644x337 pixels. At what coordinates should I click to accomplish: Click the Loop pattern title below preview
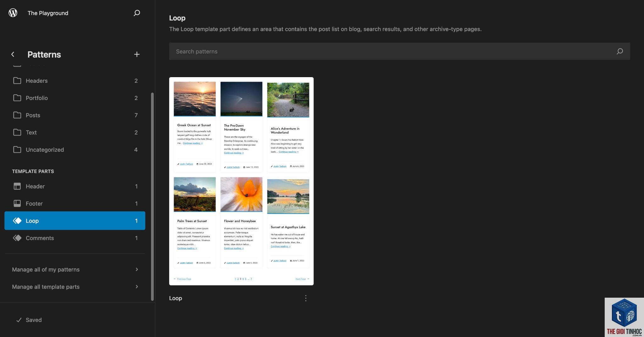pyautogui.click(x=175, y=298)
